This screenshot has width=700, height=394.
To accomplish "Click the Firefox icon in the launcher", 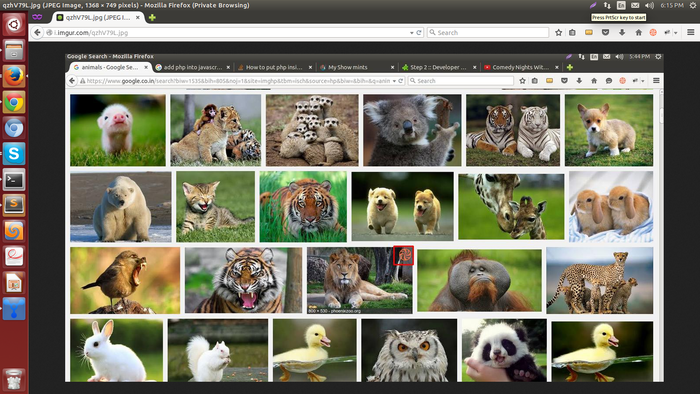I will (x=14, y=76).
